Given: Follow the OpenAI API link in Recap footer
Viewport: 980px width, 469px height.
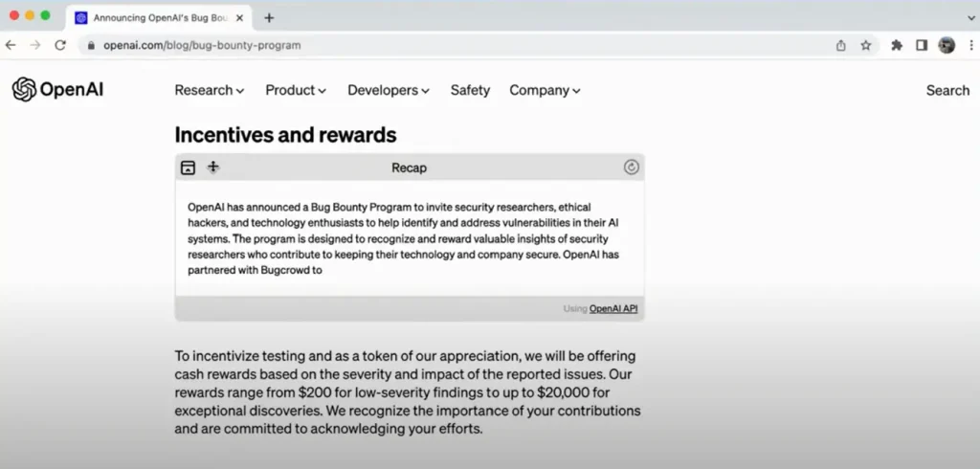Looking at the screenshot, I should point(613,308).
